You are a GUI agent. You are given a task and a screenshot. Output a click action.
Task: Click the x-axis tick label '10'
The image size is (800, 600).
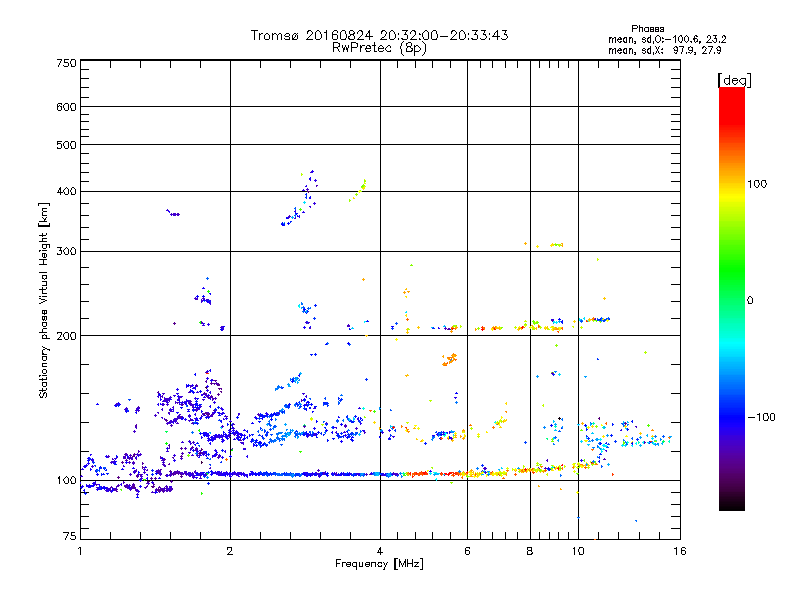pos(578,551)
